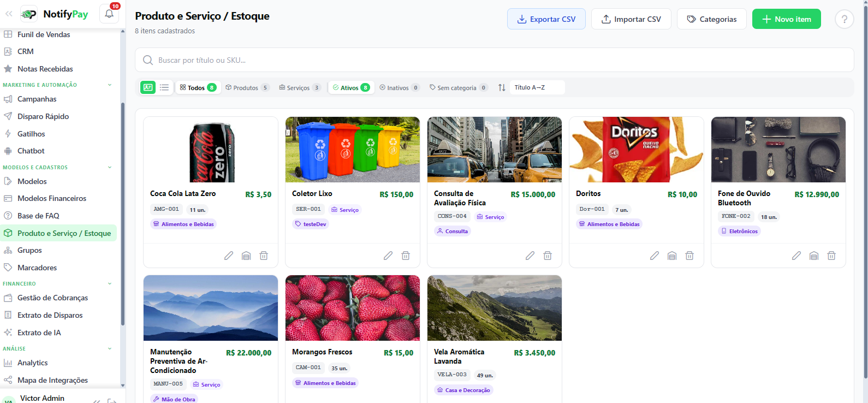Viewport: 868px width, 403px height.
Task: Open Categorias button
Action: click(712, 19)
